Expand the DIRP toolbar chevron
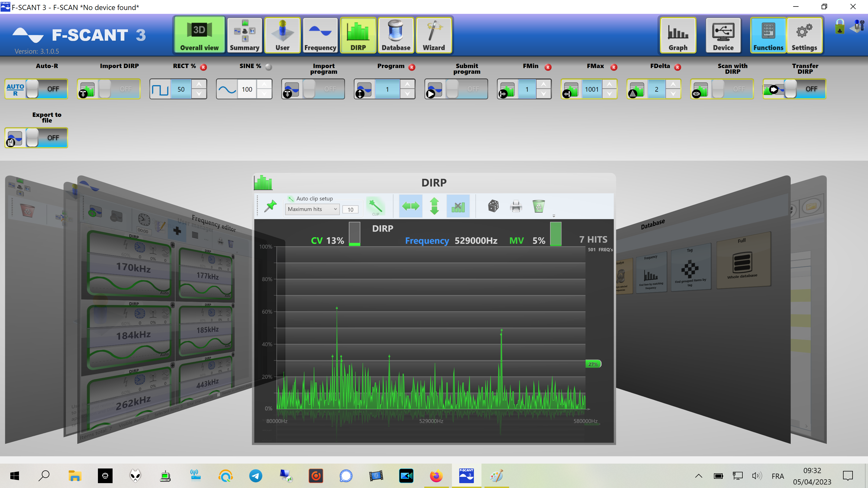Screen dimensions: 868x488 click(554, 216)
